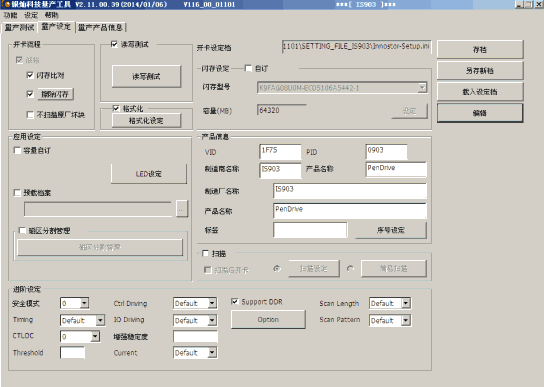Click the 存档 save button
The width and height of the screenshot is (544, 387).
coord(480,50)
